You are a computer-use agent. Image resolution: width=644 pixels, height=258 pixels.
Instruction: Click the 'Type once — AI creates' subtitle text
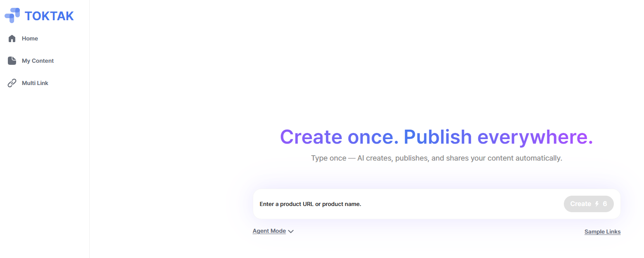point(437,158)
